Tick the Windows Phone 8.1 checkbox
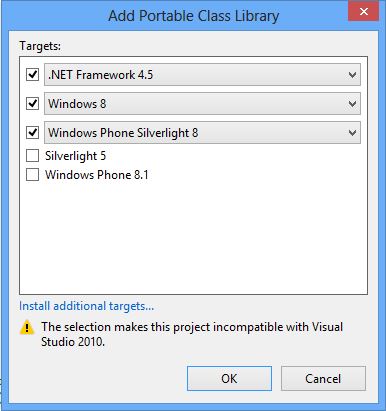 pyautogui.click(x=32, y=174)
